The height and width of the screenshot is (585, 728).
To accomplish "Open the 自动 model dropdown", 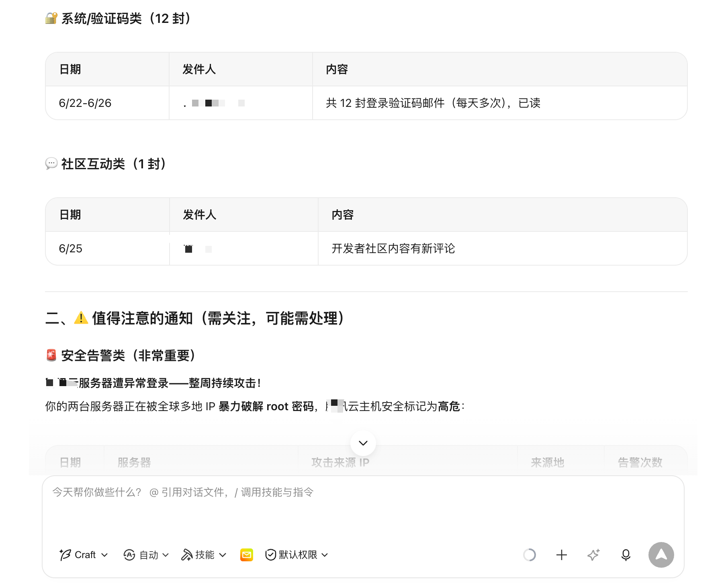I will (x=146, y=555).
